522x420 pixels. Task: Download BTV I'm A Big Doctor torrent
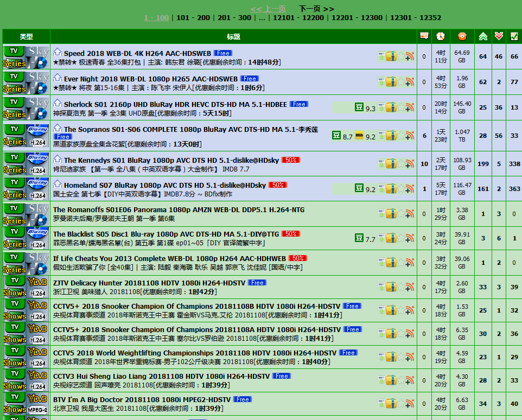[381, 403]
